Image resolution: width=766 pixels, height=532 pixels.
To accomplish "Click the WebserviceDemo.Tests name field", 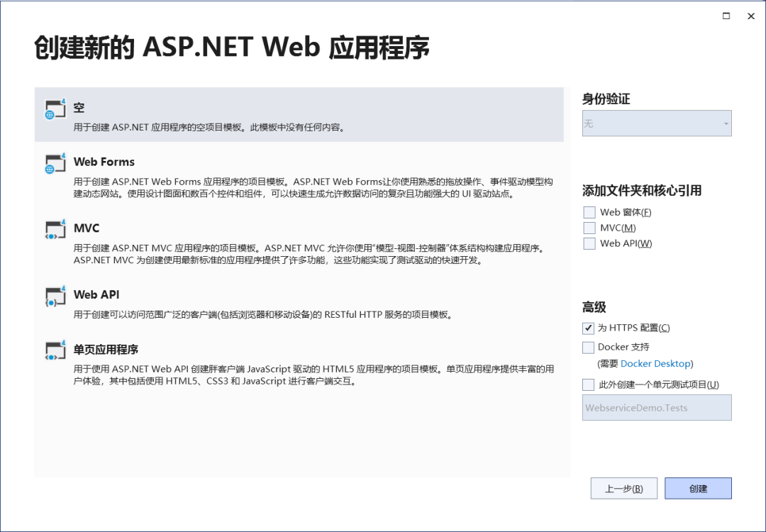I will (x=657, y=408).
